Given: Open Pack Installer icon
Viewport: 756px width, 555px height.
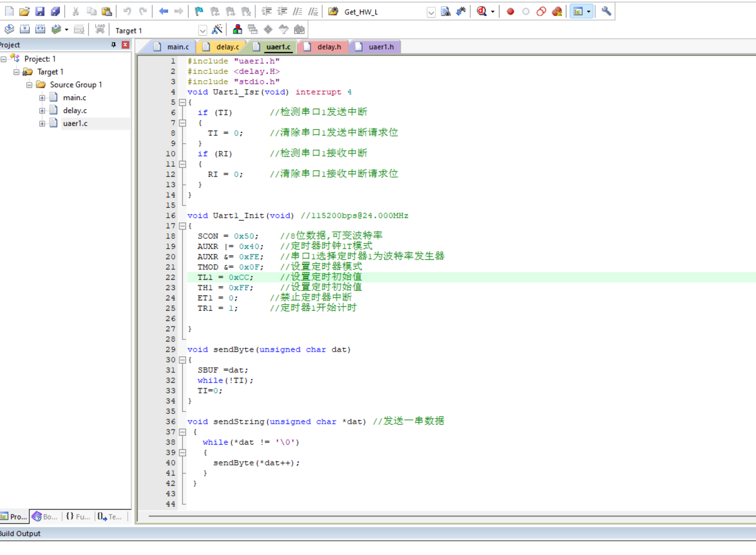Looking at the screenshot, I should [299, 29].
